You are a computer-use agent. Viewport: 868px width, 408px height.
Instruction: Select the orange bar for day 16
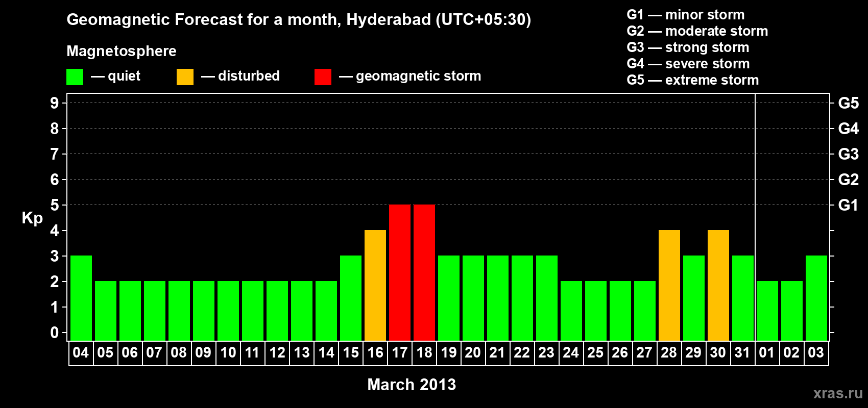click(375, 285)
